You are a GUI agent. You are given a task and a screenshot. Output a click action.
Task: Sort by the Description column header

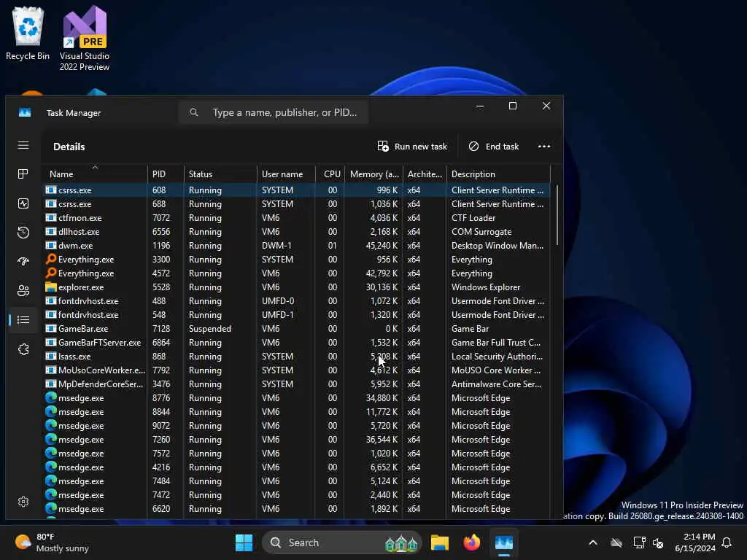coord(498,174)
